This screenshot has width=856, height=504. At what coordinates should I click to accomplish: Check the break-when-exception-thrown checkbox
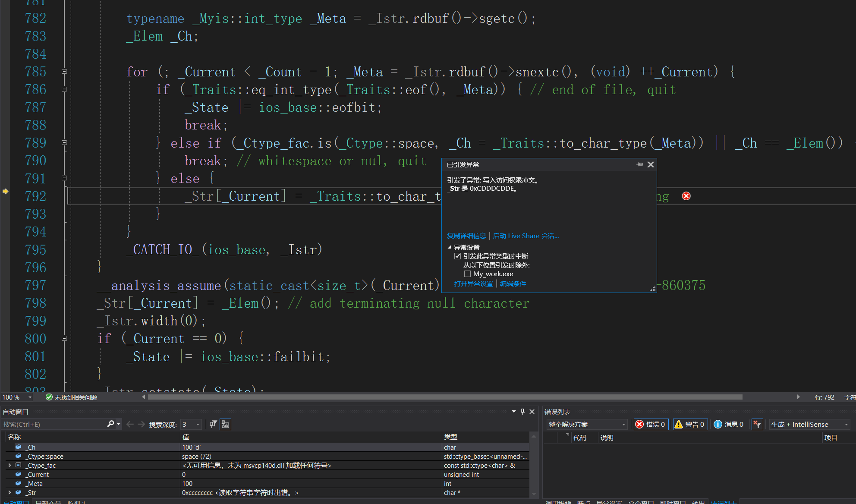point(457,256)
